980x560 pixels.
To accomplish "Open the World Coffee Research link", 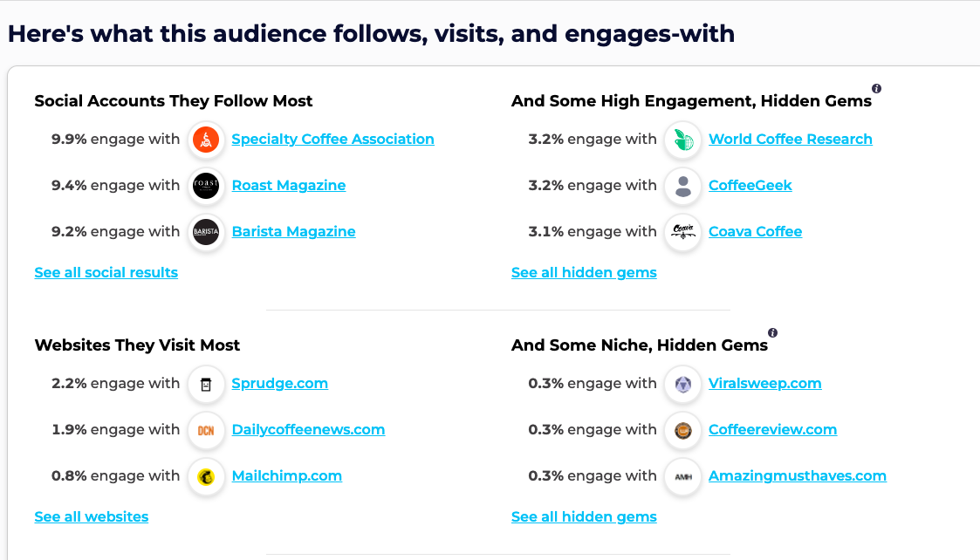I will [790, 139].
